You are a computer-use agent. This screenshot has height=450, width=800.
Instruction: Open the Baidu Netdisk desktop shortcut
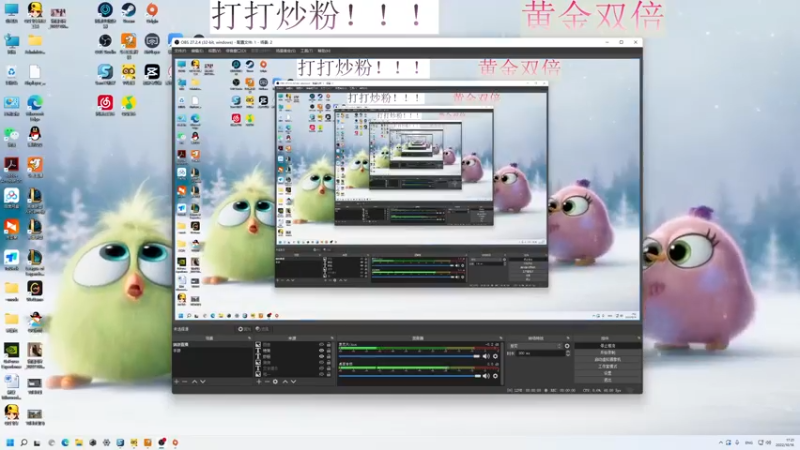click(x=11, y=198)
